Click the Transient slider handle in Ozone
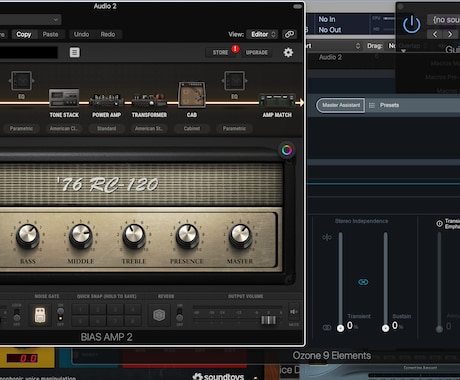The height and width of the screenshot is (380, 460). click(x=340, y=328)
